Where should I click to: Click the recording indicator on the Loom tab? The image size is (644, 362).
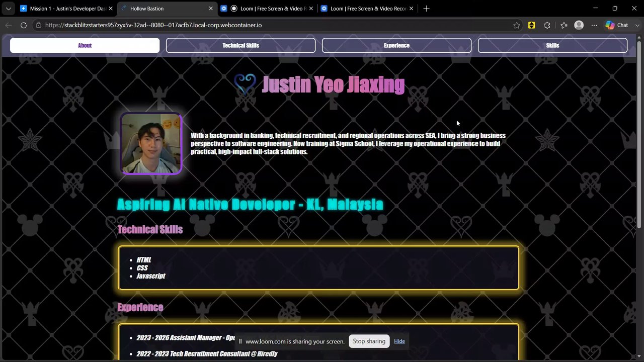(234, 9)
